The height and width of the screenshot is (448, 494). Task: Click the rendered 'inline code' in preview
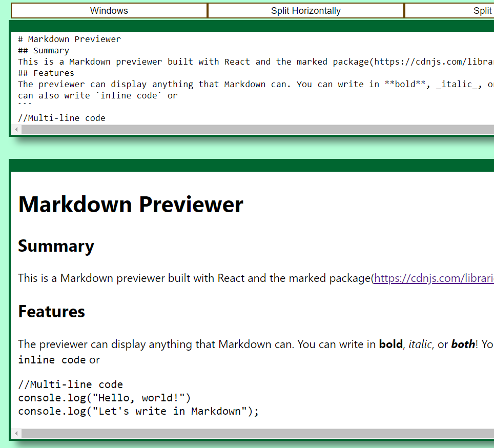[x=52, y=360]
